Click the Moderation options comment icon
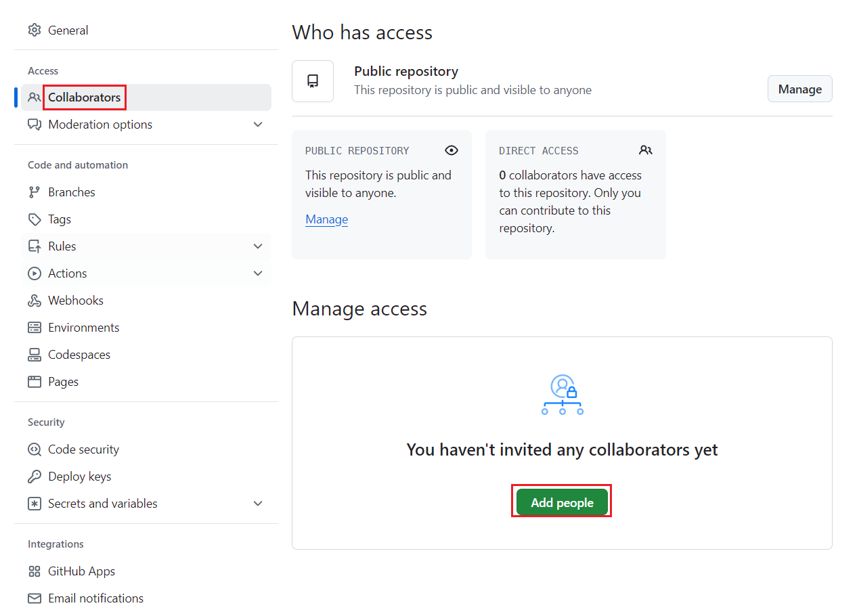The width and height of the screenshot is (857, 616). (35, 125)
